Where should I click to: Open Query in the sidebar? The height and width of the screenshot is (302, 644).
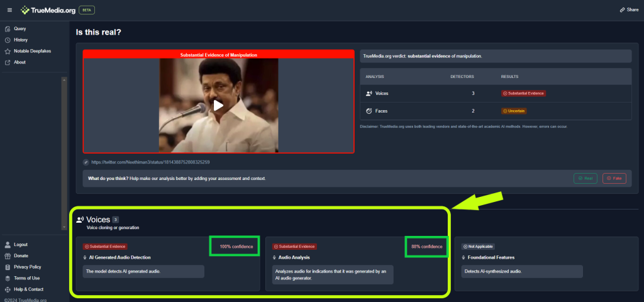click(19, 29)
